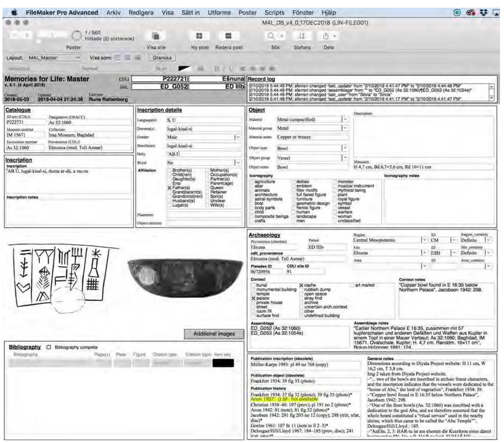Screen dimensions: 504x442
Task: Open the Object type Bowl dropdown
Action: coord(345,148)
